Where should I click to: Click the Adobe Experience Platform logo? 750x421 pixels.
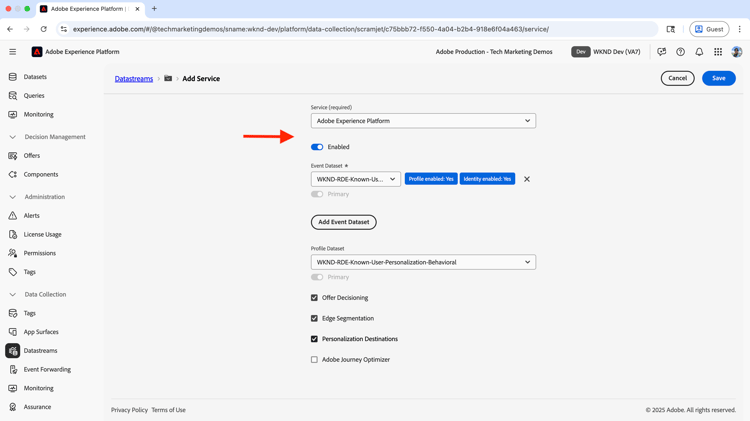coord(37,52)
